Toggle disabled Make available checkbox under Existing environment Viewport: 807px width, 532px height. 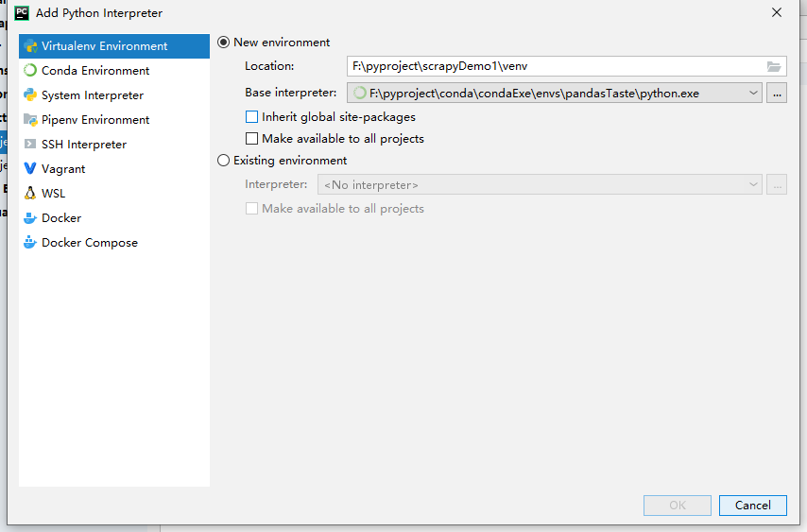[x=251, y=209]
